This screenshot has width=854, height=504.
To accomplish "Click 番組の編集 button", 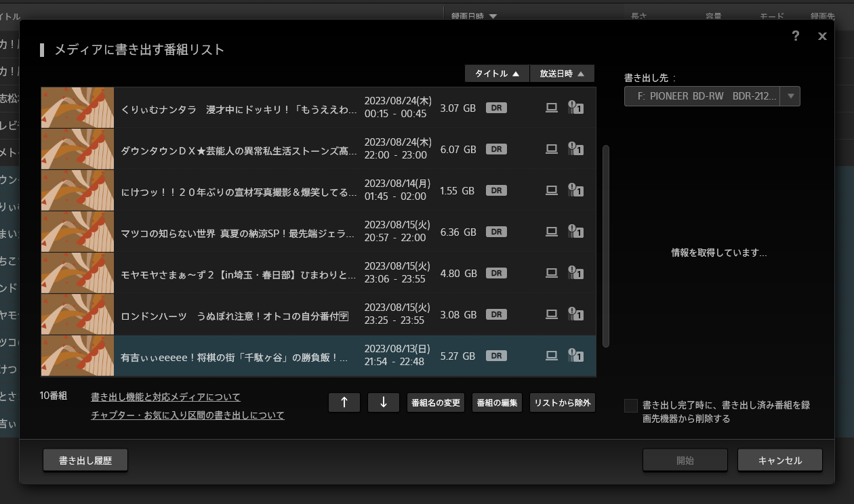I will point(497,402).
